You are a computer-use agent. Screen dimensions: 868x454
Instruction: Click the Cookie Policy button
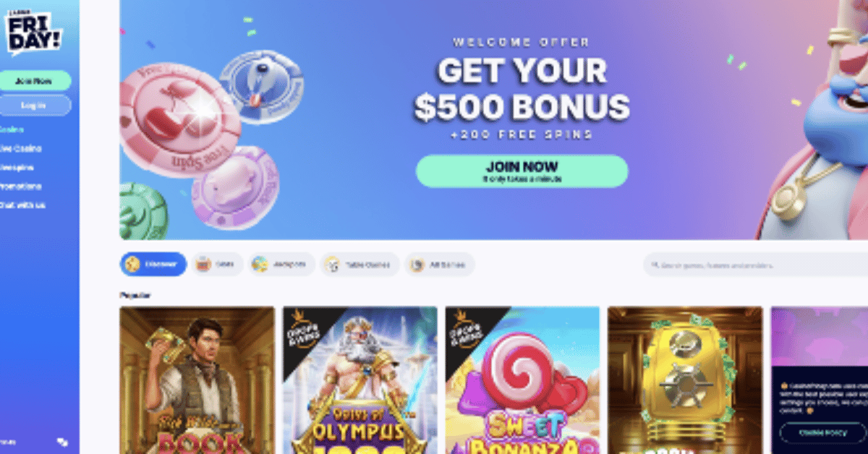823,432
